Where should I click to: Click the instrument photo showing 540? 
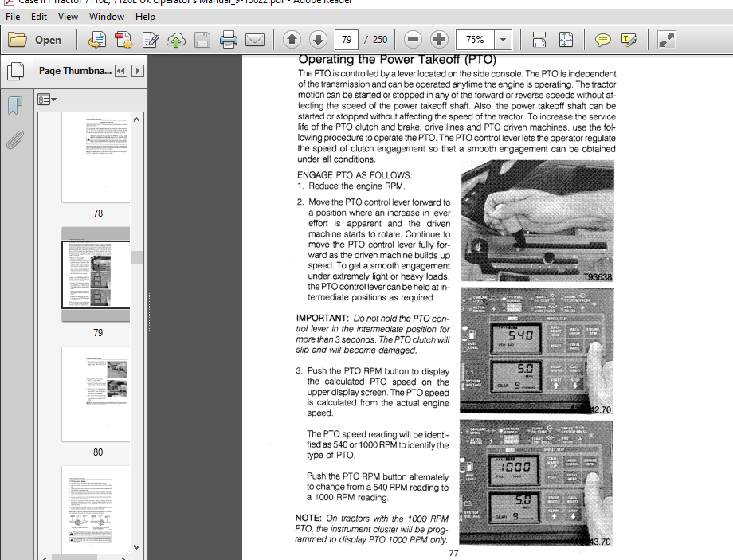click(537, 350)
